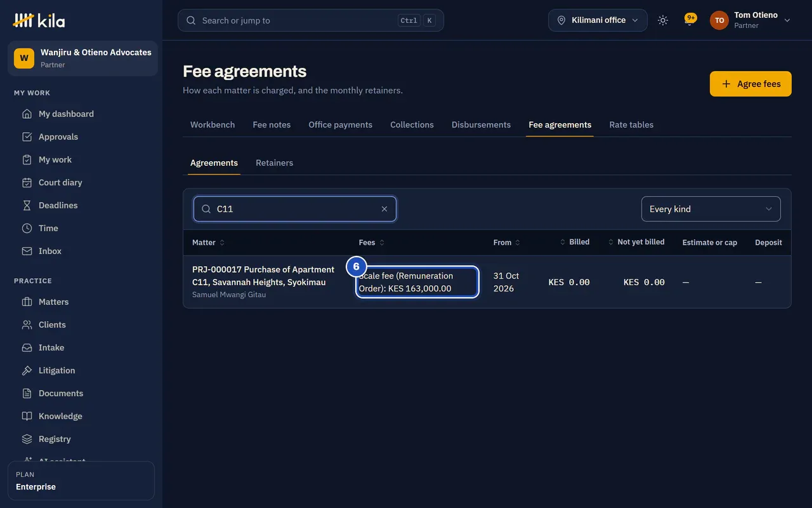Open the Approvals checkbox icon
The height and width of the screenshot is (508, 812).
(x=27, y=137)
